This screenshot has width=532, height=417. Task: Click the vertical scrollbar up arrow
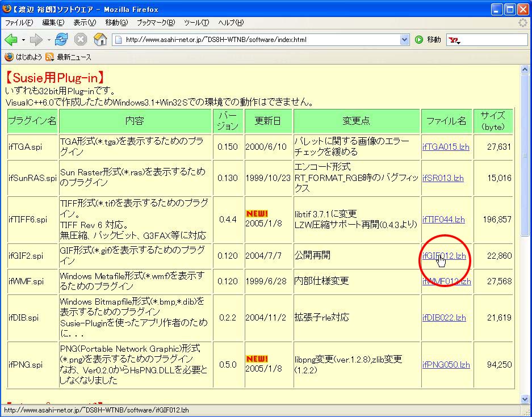point(525,69)
